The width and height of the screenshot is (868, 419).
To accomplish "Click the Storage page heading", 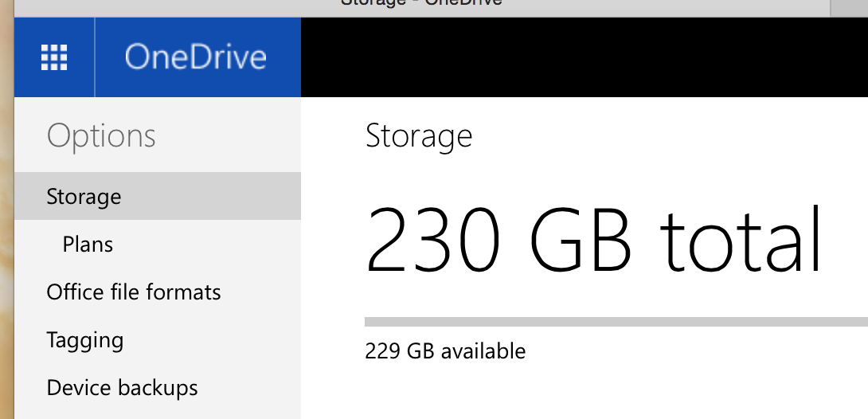I will point(419,135).
